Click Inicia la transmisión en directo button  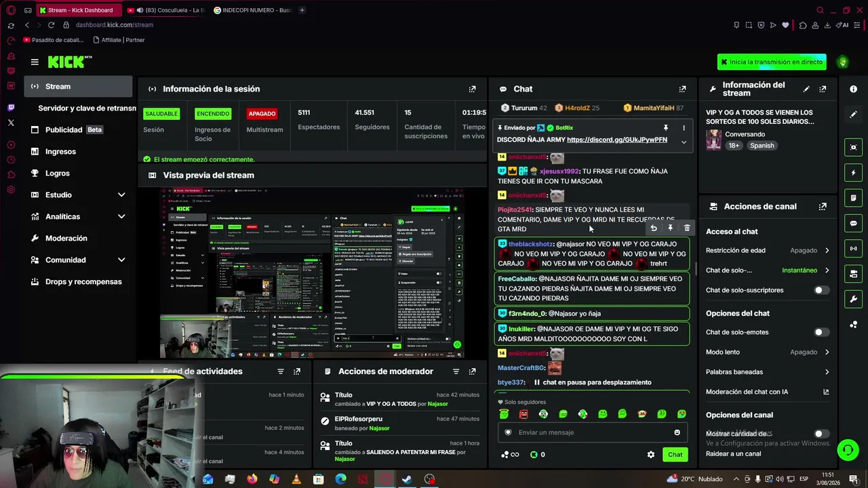coord(772,62)
